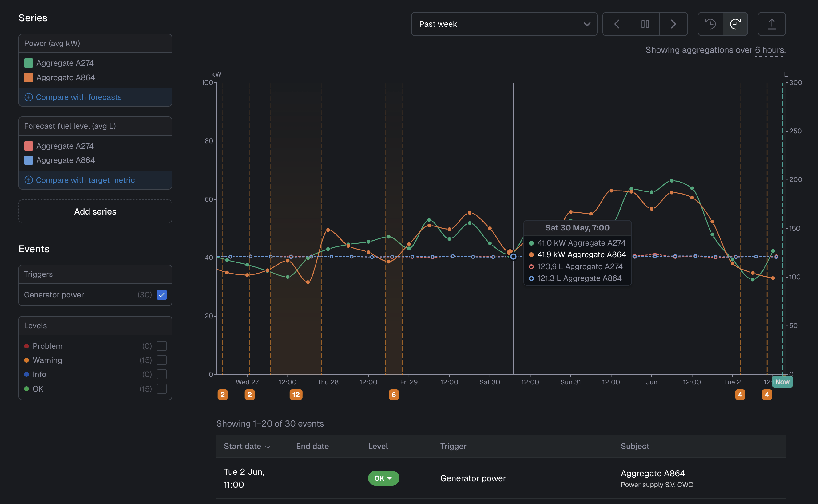Click the export upload icon

point(772,24)
